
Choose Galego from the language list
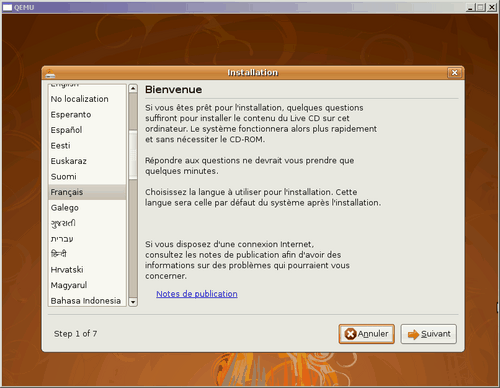[x=87, y=208]
